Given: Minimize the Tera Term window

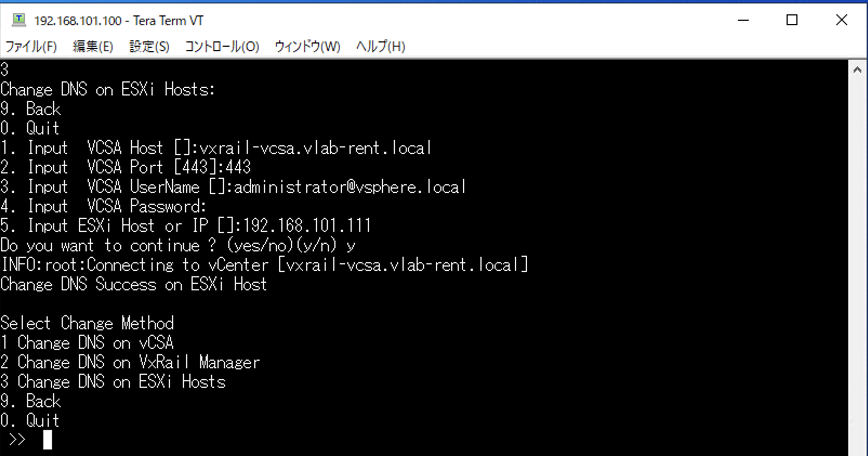Looking at the screenshot, I should [x=744, y=21].
